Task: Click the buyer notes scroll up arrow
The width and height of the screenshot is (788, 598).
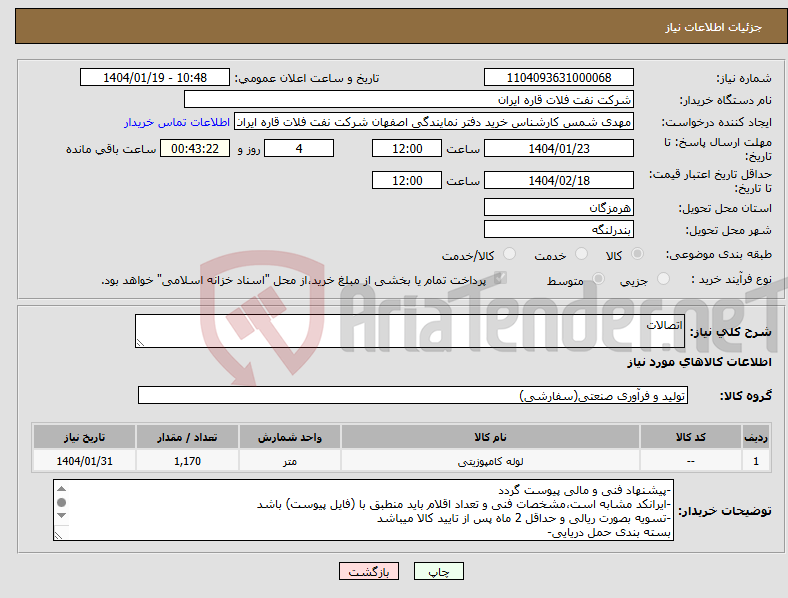Action: (x=61, y=489)
